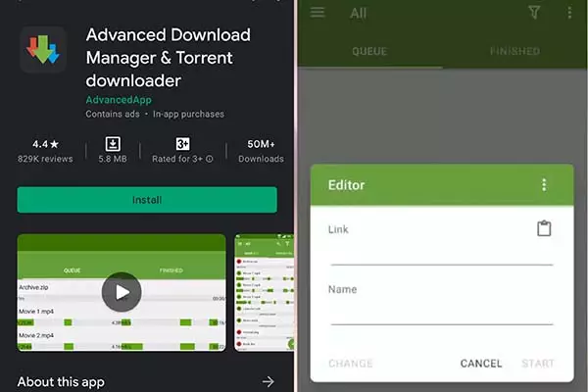588x392 pixels.
Task: Expand About this app arrow
Action: pyautogui.click(x=269, y=380)
